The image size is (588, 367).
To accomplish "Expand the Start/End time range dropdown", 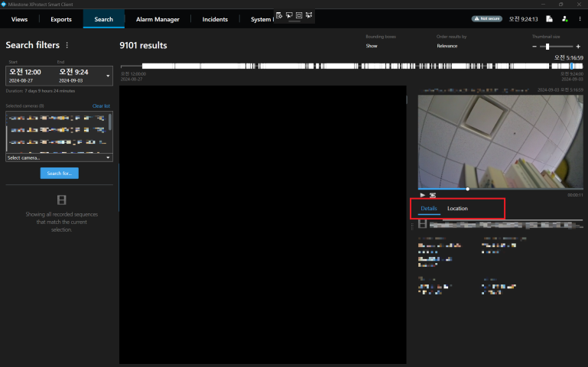I will (x=108, y=76).
